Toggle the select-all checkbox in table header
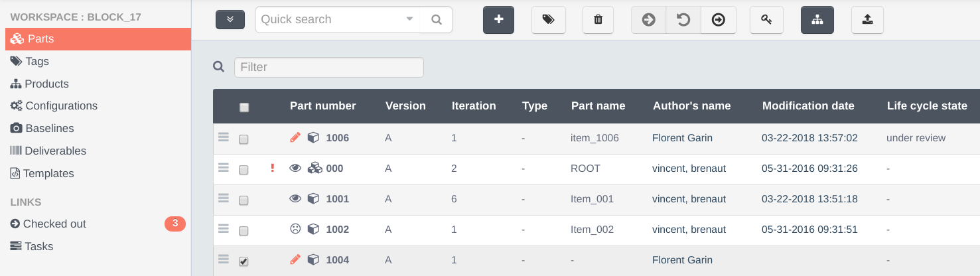Image resolution: width=980 pixels, height=276 pixels. point(244,107)
